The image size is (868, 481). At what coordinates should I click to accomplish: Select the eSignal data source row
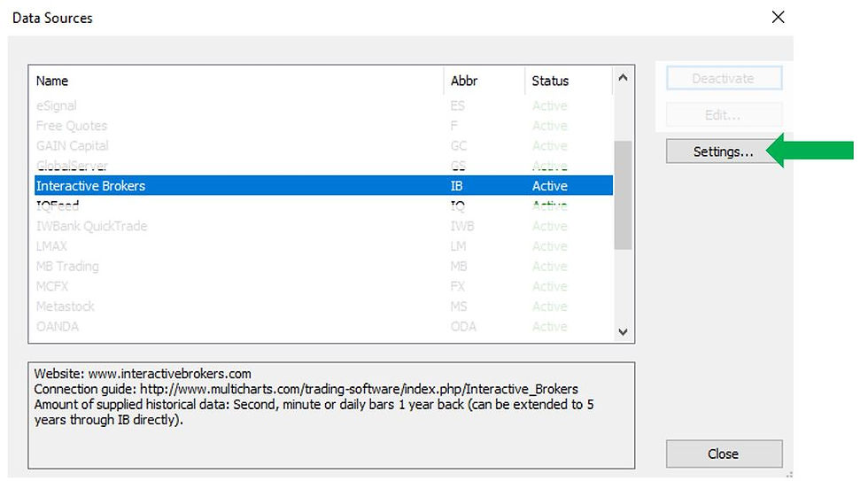coord(323,105)
